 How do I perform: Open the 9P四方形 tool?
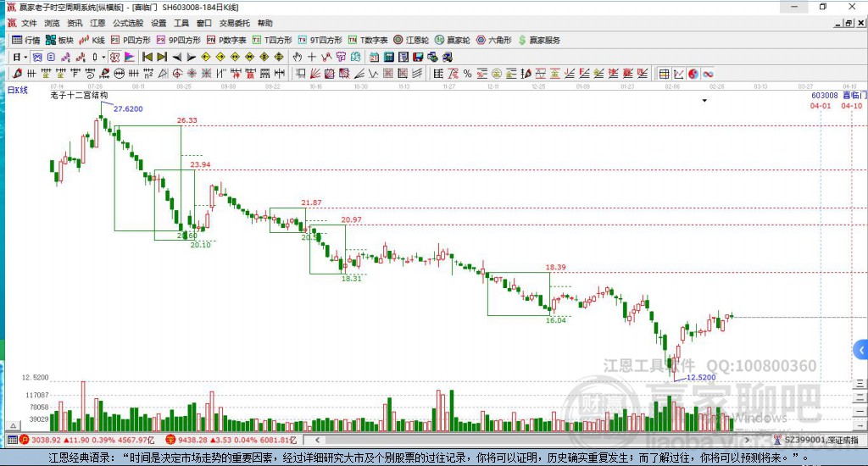coord(178,40)
